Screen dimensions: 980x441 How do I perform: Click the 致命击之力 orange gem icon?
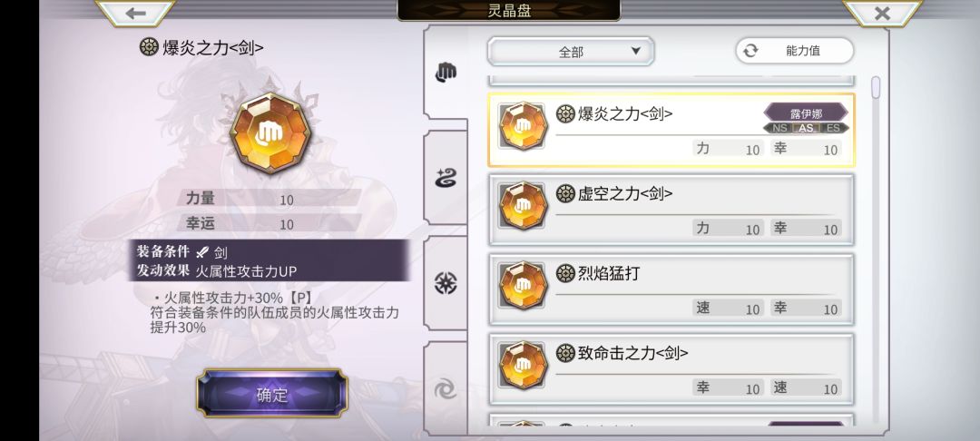pyautogui.click(x=524, y=365)
